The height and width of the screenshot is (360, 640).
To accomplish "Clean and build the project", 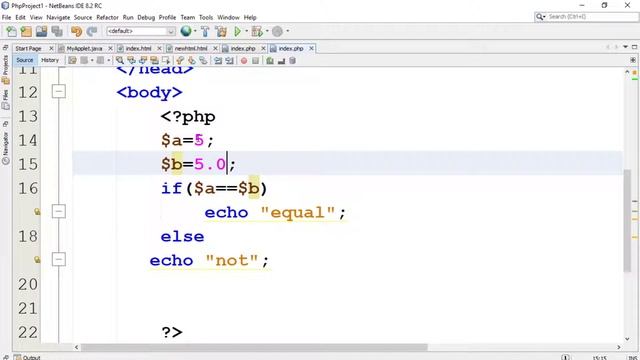I will click(221, 31).
